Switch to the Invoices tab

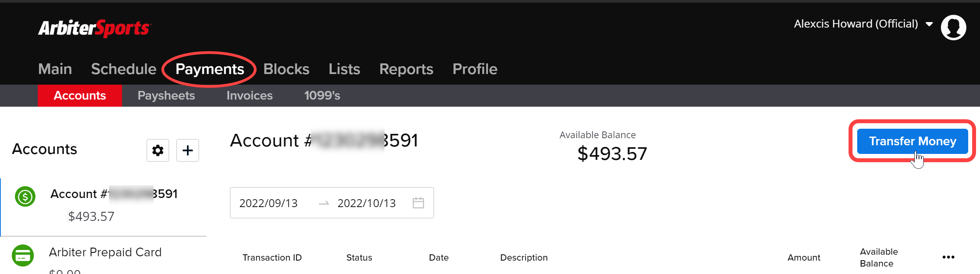click(250, 95)
